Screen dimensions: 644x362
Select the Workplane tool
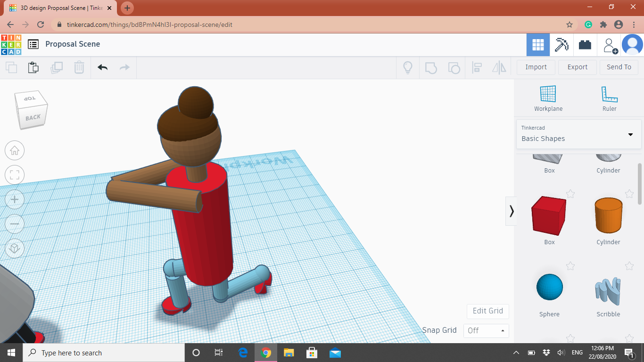(548, 99)
